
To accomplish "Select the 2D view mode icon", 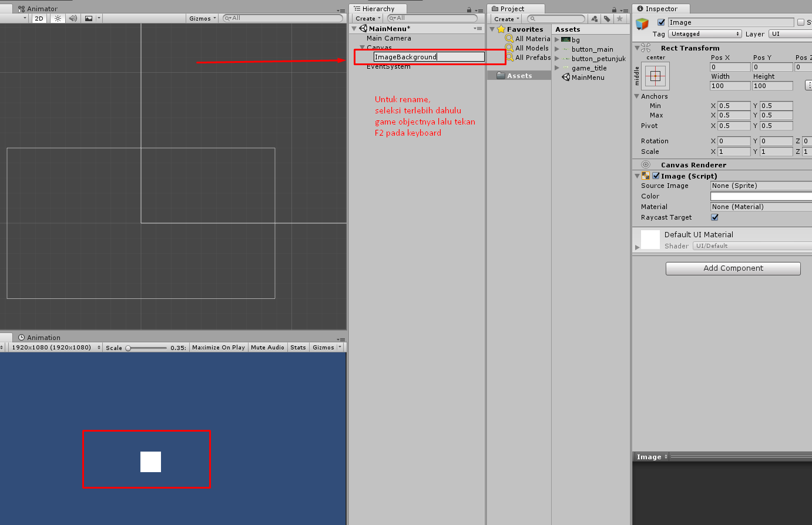I will (x=39, y=18).
